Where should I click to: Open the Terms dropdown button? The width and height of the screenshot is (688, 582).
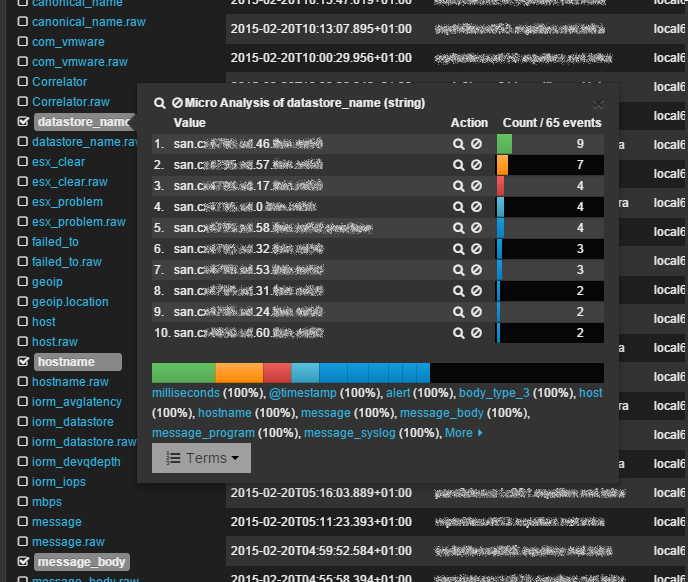click(201, 458)
